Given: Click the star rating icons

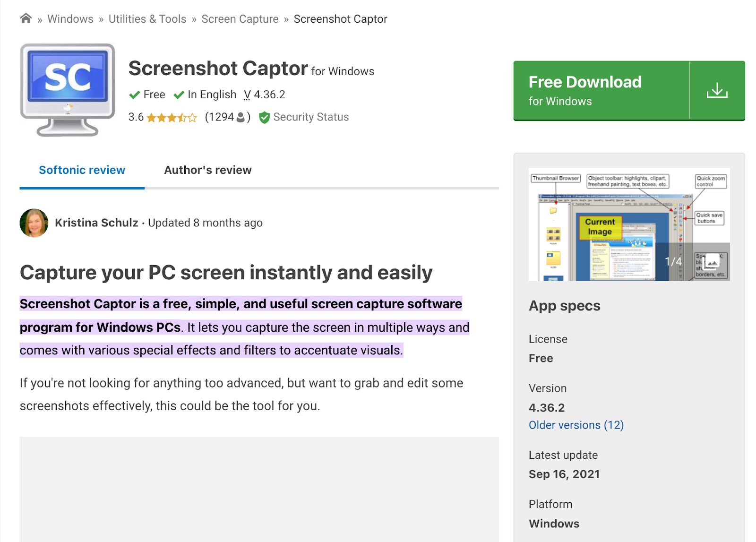Looking at the screenshot, I should point(172,118).
